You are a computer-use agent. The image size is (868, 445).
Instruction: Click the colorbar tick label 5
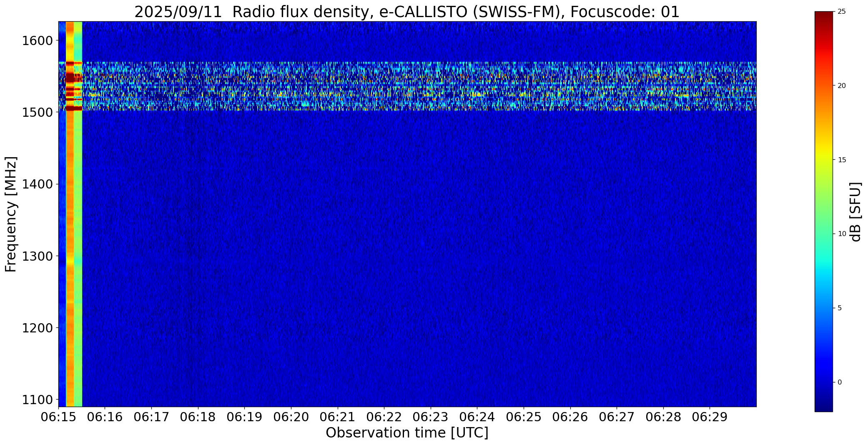click(840, 308)
